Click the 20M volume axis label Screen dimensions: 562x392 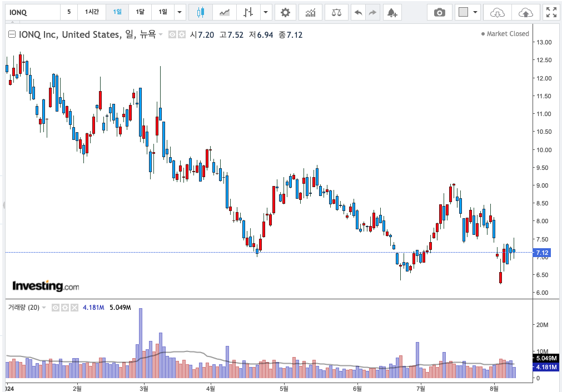(x=543, y=325)
